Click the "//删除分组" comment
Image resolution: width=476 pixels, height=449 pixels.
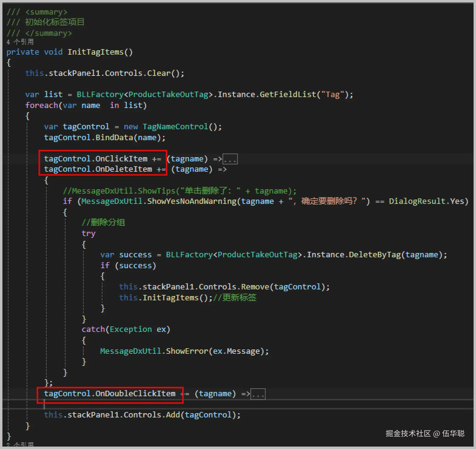tap(103, 222)
